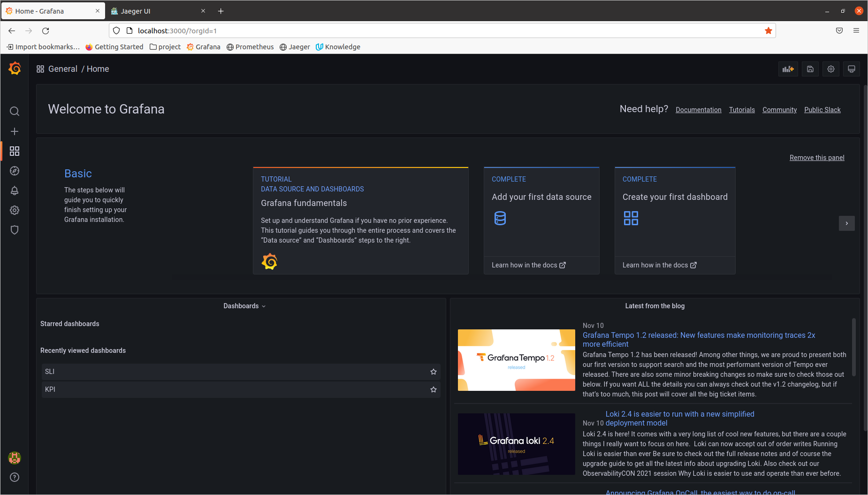Click the blog panel scrollbar
This screenshot has height=495, width=868.
click(x=854, y=347)
